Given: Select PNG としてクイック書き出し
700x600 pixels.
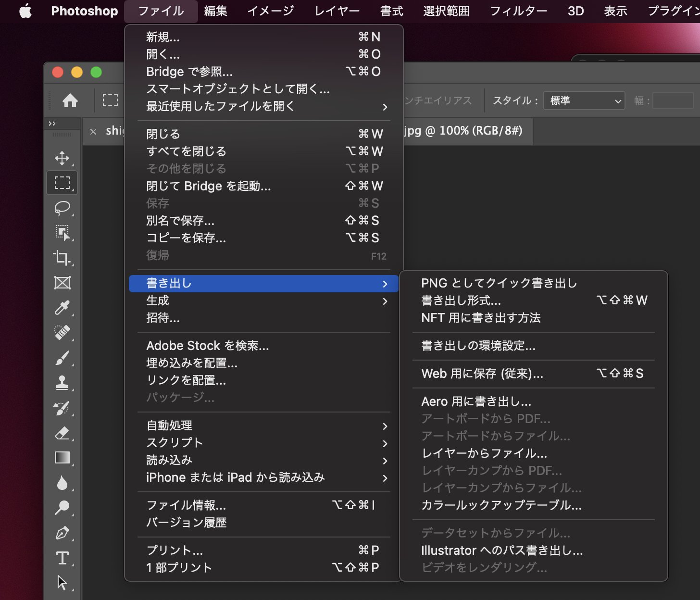Looking at the screenshot, I should 534,283.
